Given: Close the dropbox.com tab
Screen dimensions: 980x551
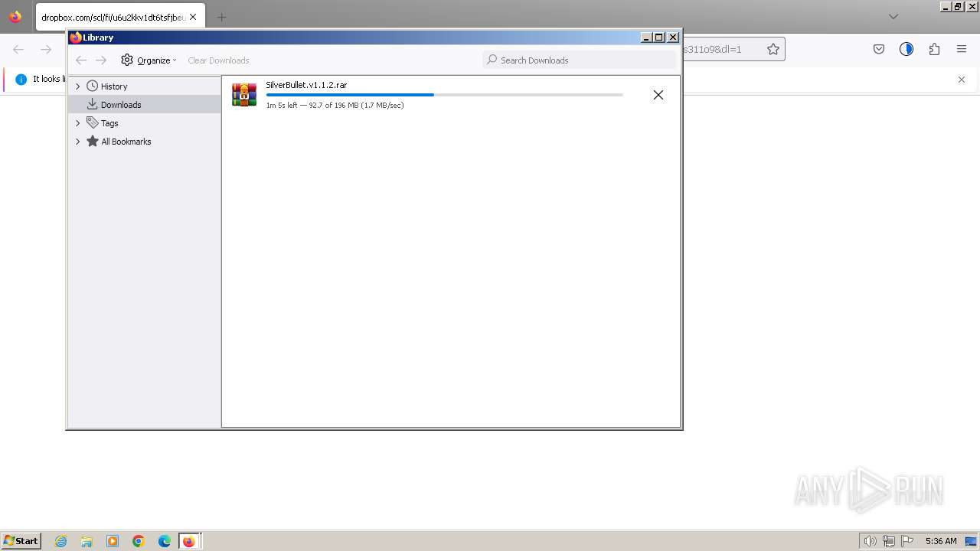Looking at the screenshot, I should (193, 17).
